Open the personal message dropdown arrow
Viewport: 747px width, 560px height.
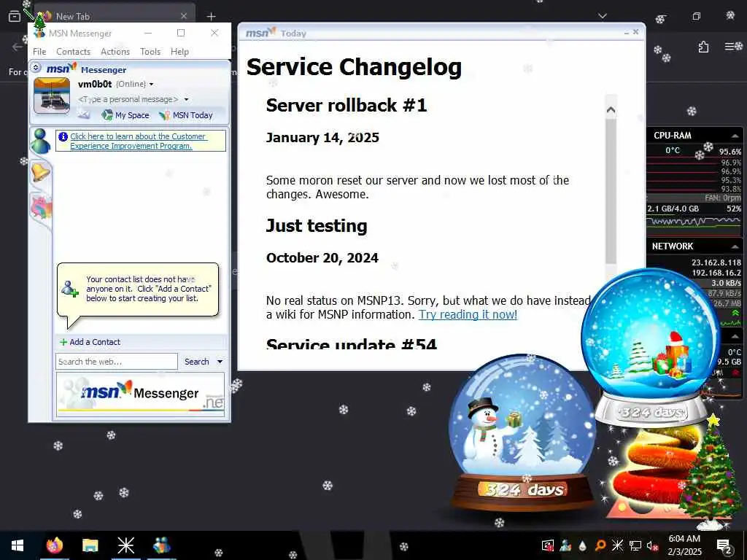[x=186, y=99]
